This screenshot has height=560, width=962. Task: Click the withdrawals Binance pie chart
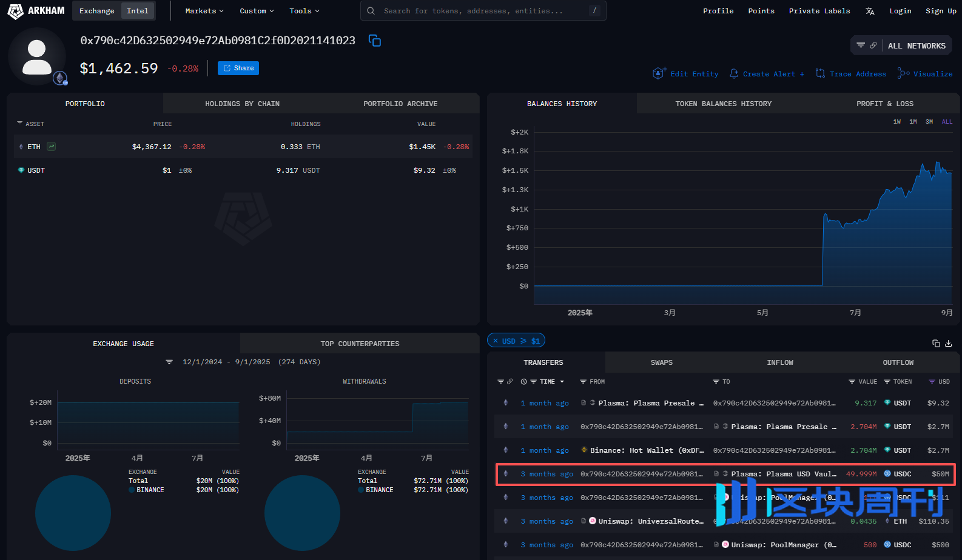302,513
